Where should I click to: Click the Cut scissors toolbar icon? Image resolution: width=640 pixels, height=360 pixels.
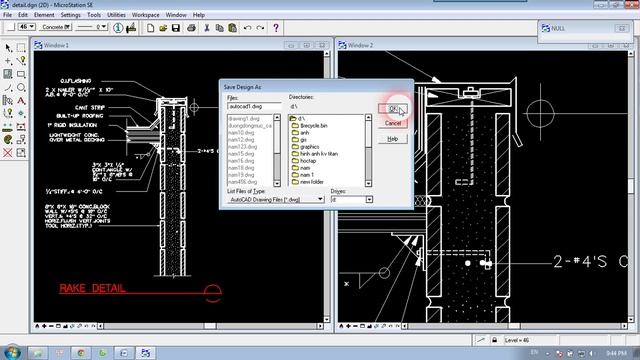point(207,28)
